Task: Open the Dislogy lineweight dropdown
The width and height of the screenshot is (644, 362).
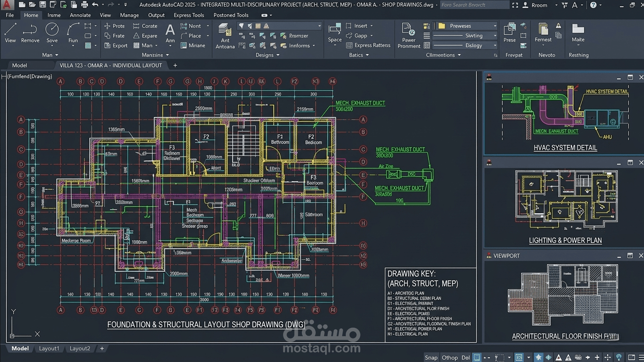Action: click(466, 46)
